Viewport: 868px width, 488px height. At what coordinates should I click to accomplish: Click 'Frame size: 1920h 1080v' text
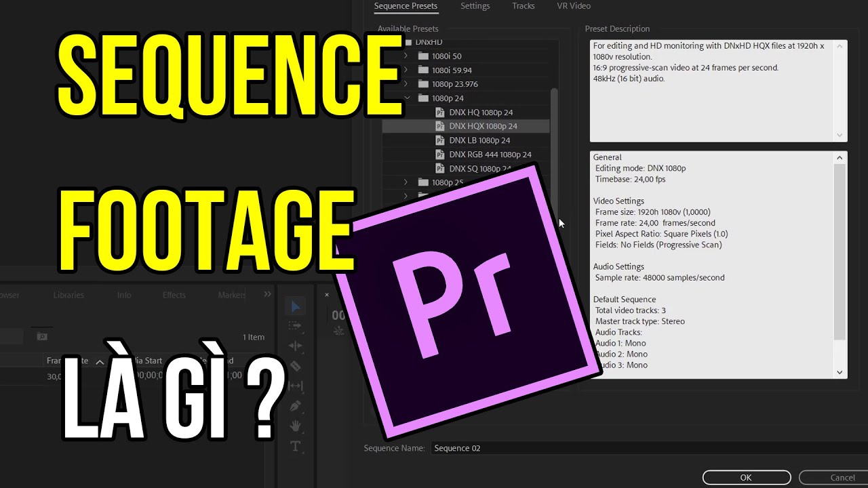click(652, 212)
